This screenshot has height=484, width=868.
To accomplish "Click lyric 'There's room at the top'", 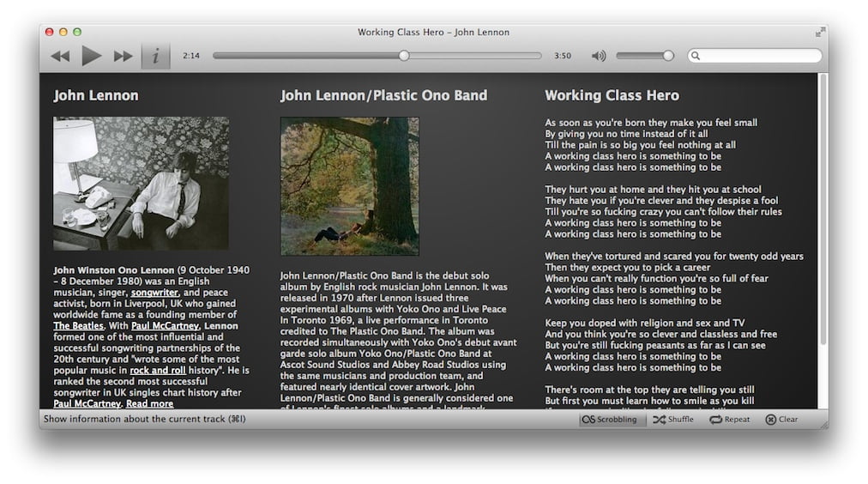I will pyautogui.click(x=649, y=390).
